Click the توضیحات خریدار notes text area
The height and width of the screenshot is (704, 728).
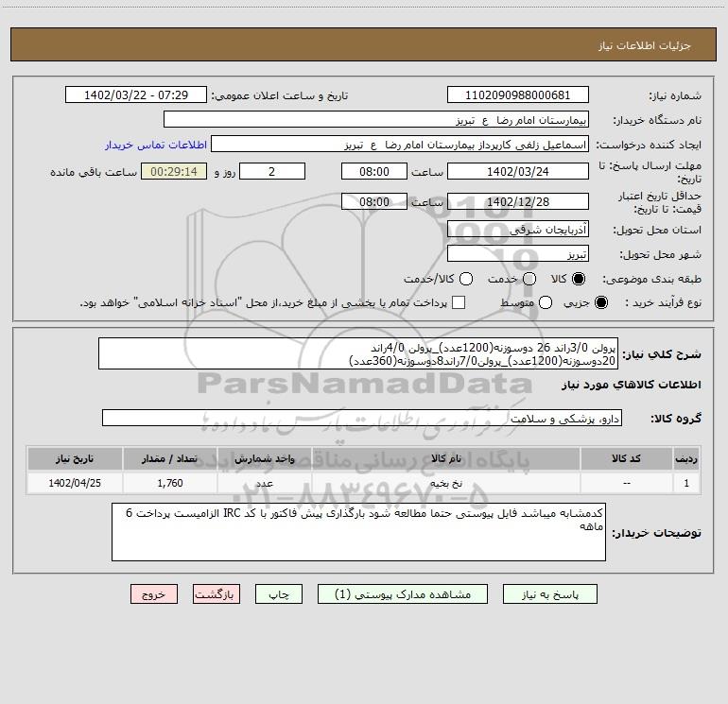coord(359,532)
